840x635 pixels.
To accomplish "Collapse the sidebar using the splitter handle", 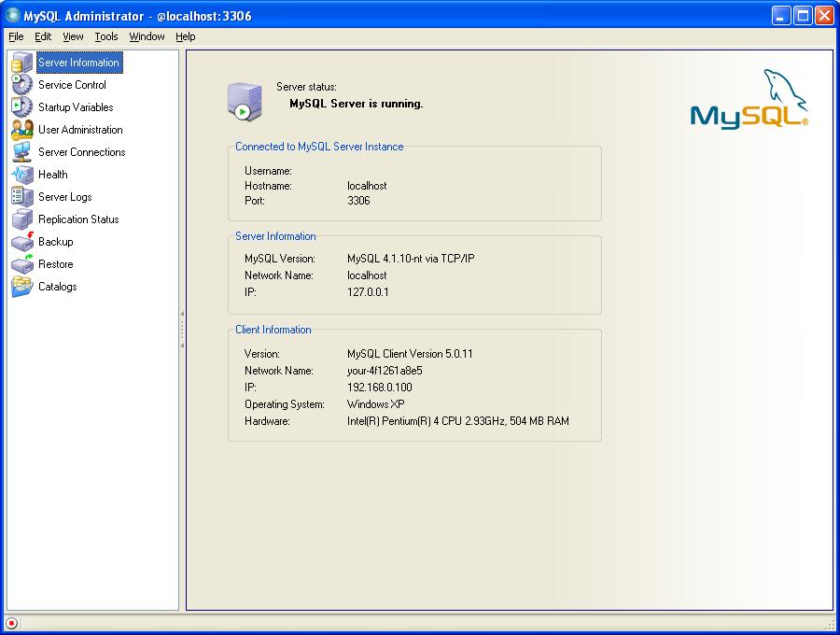I will (x=182, y=330).
